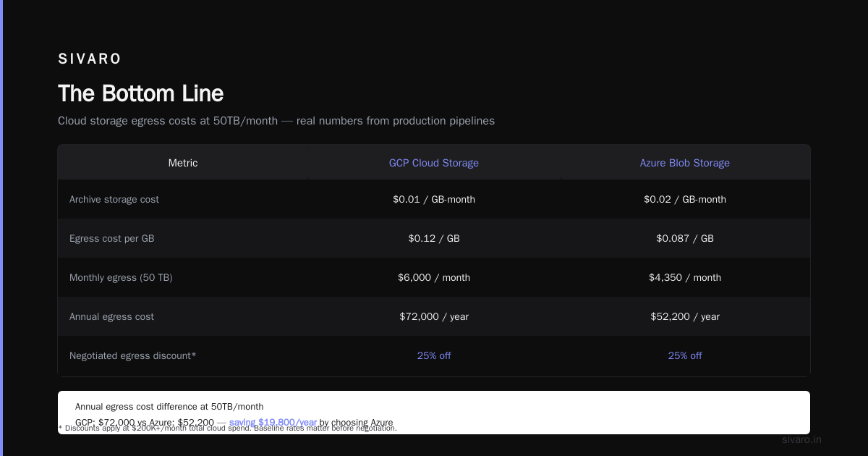Click the Monthly egress (50 TB) row label
Screen dimensions: 868x456
pos(121,277)
